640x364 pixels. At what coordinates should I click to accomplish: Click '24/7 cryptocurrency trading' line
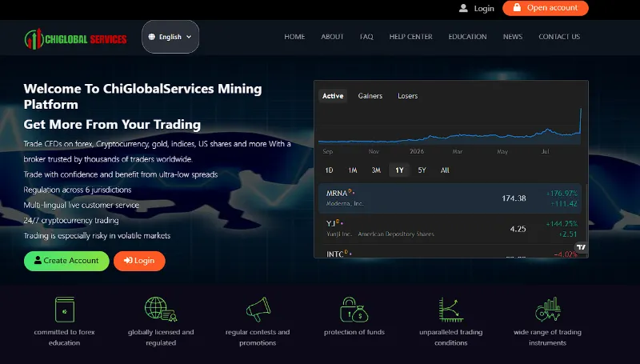[71, 220]
